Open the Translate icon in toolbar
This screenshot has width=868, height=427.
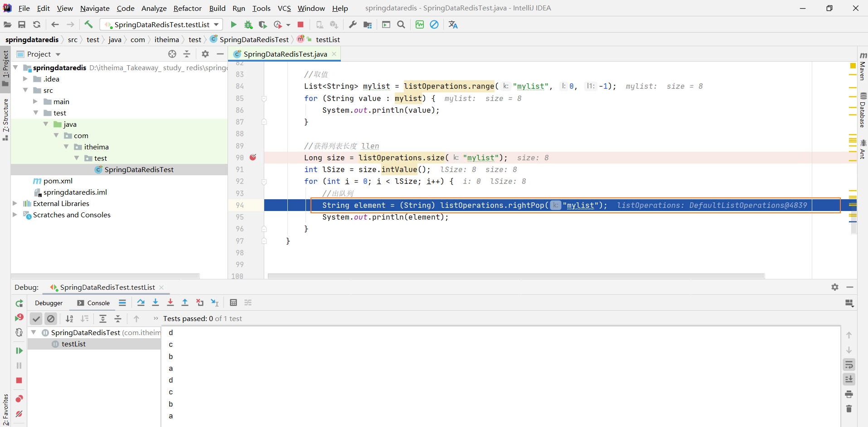tap(453, 24)
